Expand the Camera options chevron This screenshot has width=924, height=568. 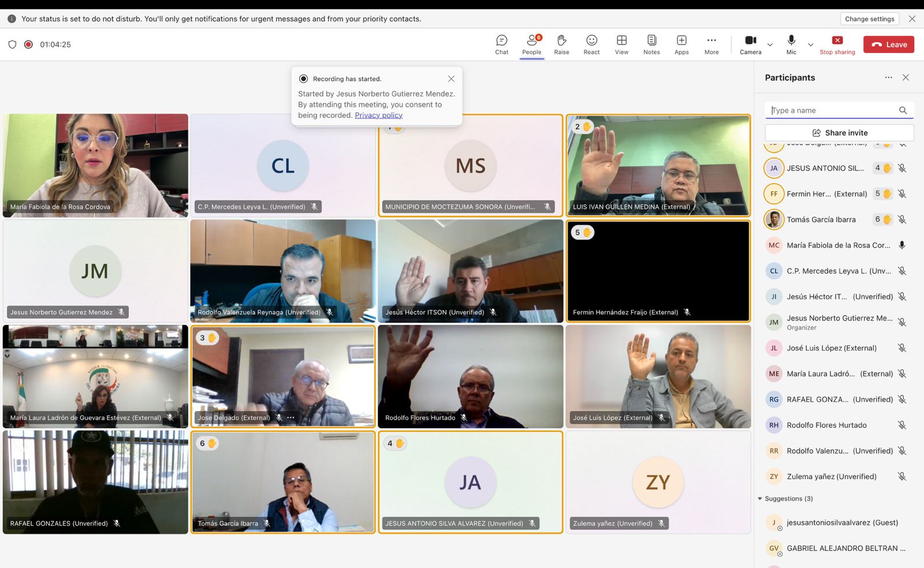tap(770, 44)
